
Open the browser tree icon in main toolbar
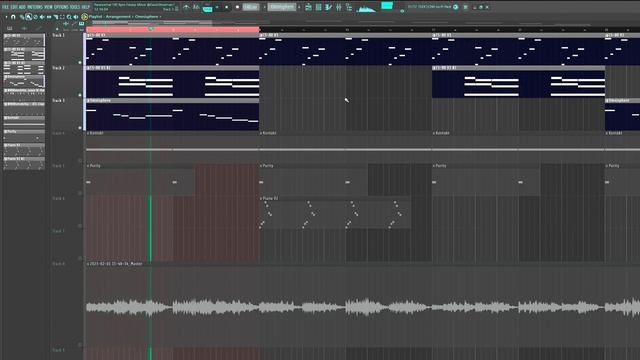[349, 7]
